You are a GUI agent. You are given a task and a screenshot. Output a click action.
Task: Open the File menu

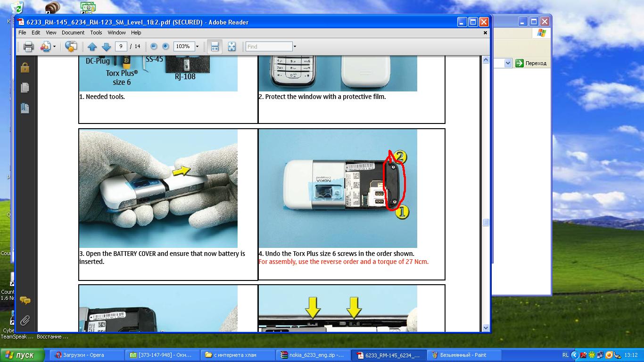[22, 33]
